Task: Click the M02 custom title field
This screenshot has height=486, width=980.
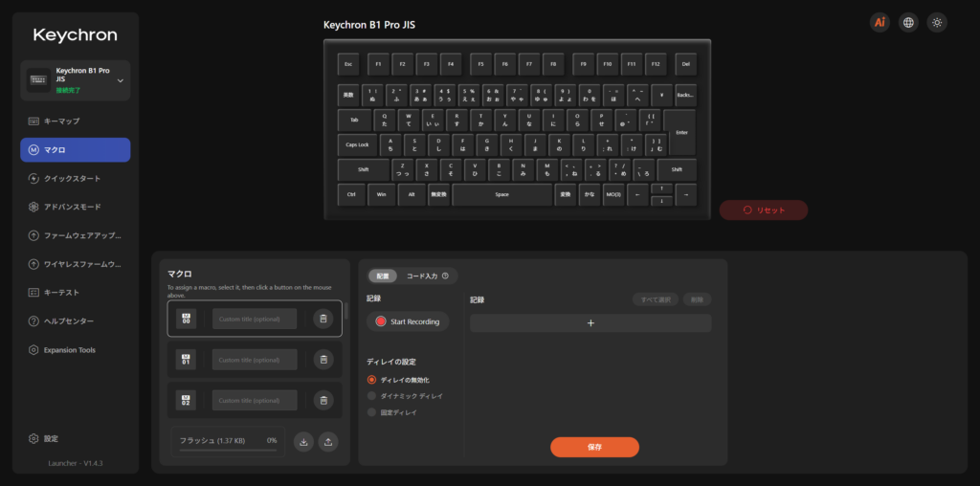Action: click(255, 400)
